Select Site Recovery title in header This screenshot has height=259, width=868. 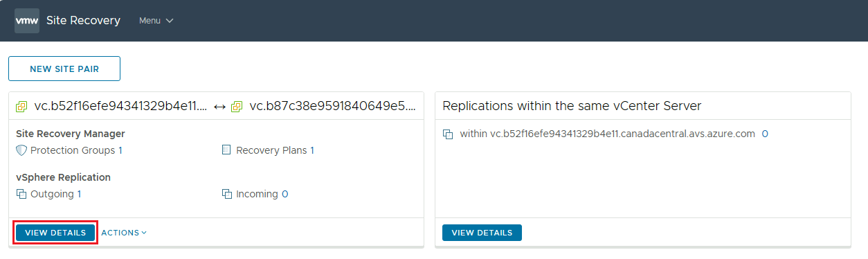(x=83, y=21)
